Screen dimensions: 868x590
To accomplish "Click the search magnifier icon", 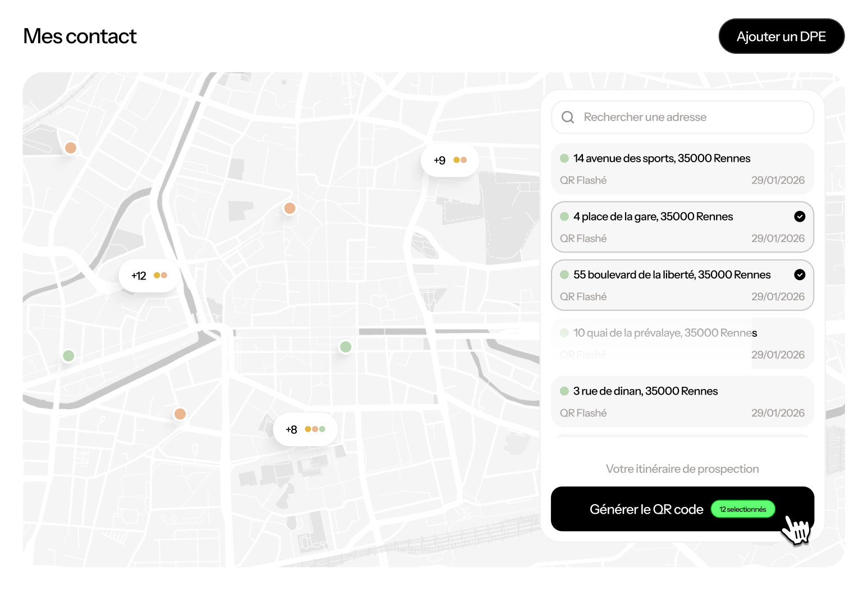I will click(x=568, y=117).
